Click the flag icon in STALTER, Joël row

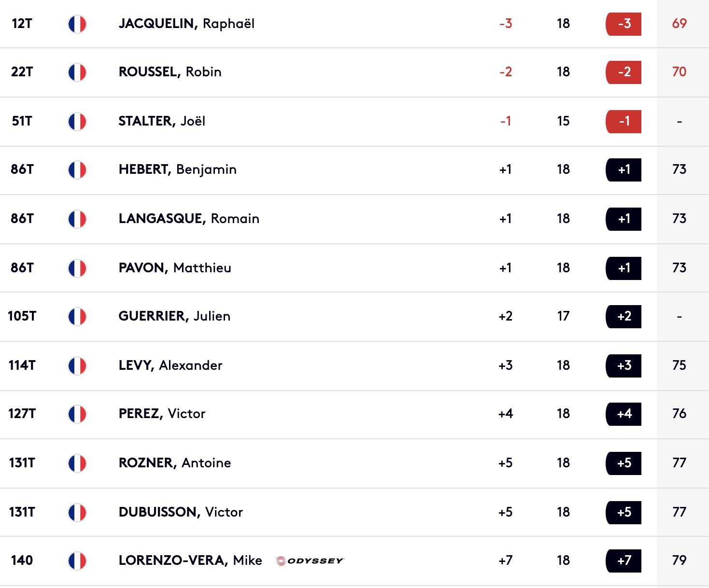(x=77, y=121)
